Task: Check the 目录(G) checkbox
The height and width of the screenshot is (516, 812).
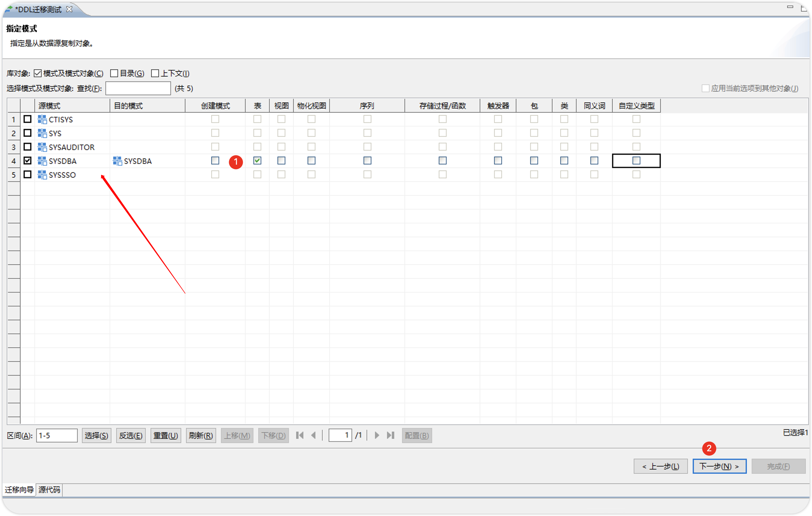Action: (x=114, y=73)
